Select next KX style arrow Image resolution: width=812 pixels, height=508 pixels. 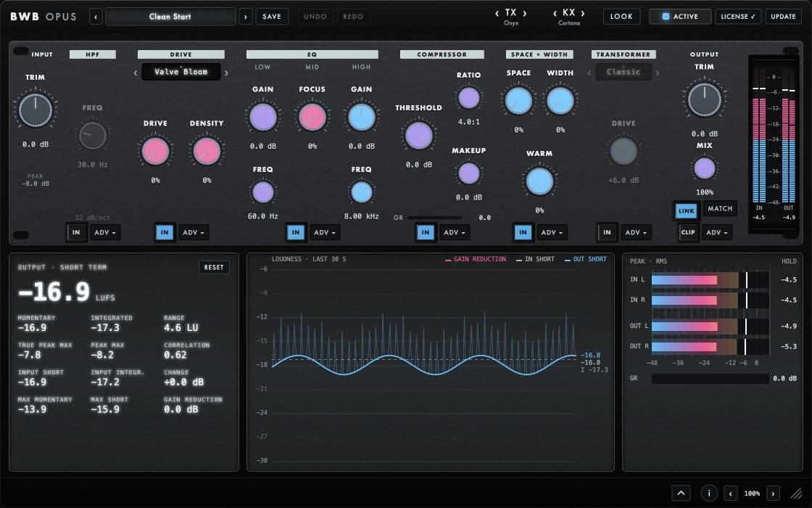coord(583,13)
